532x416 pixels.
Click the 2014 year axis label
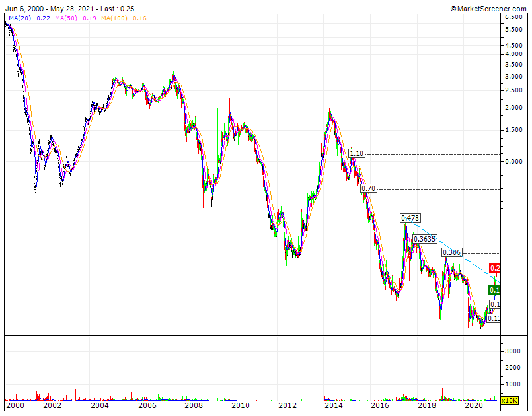pyautogui.click(x=334, y=405)
